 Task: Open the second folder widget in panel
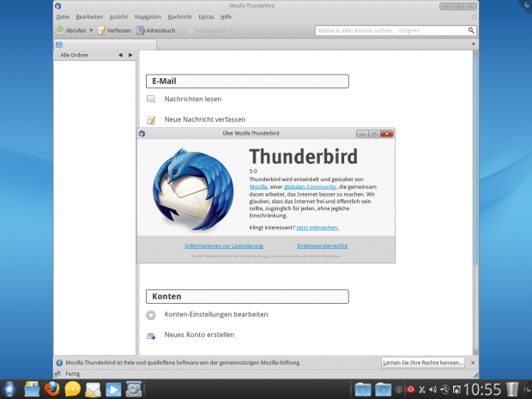[383, 390]
